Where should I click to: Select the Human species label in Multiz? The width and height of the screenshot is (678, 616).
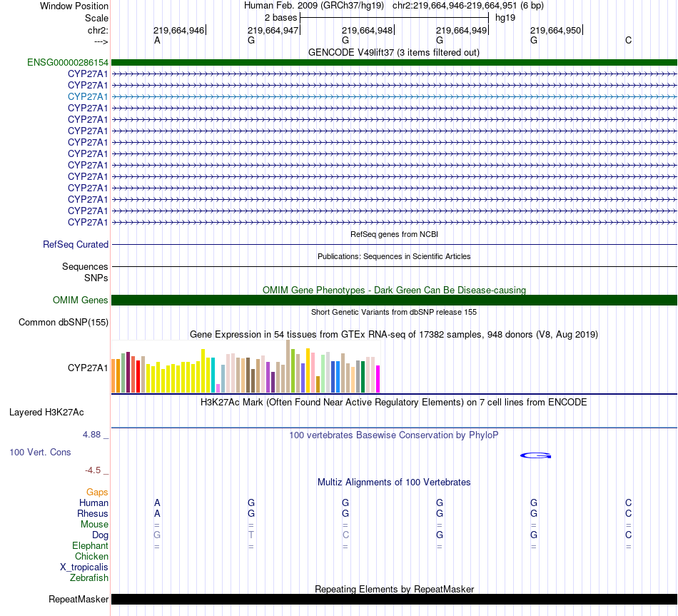pos(93,503)
